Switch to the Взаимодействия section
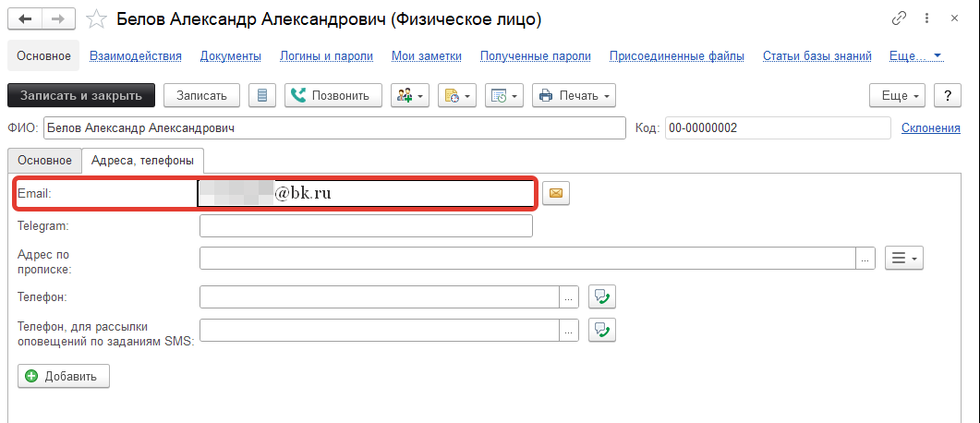Screen dimensions: 980x423 pos(136,56)
